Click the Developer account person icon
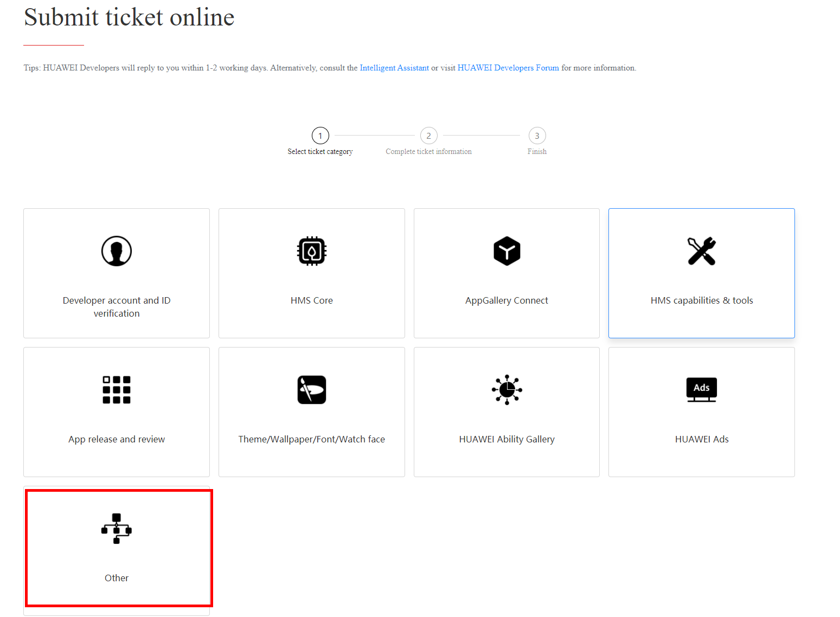 117,251
